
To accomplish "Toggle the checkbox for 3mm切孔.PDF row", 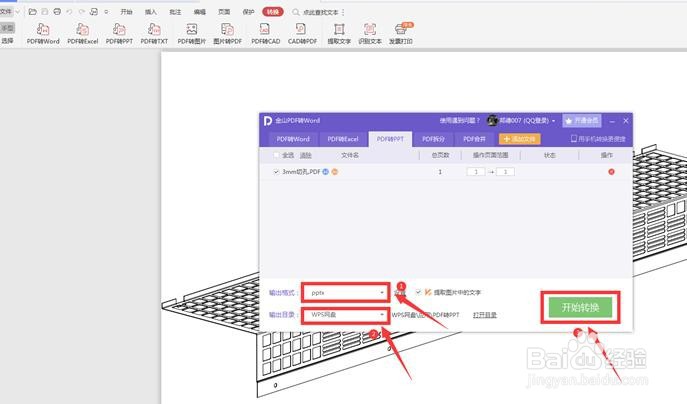I will tap(276, 172).
